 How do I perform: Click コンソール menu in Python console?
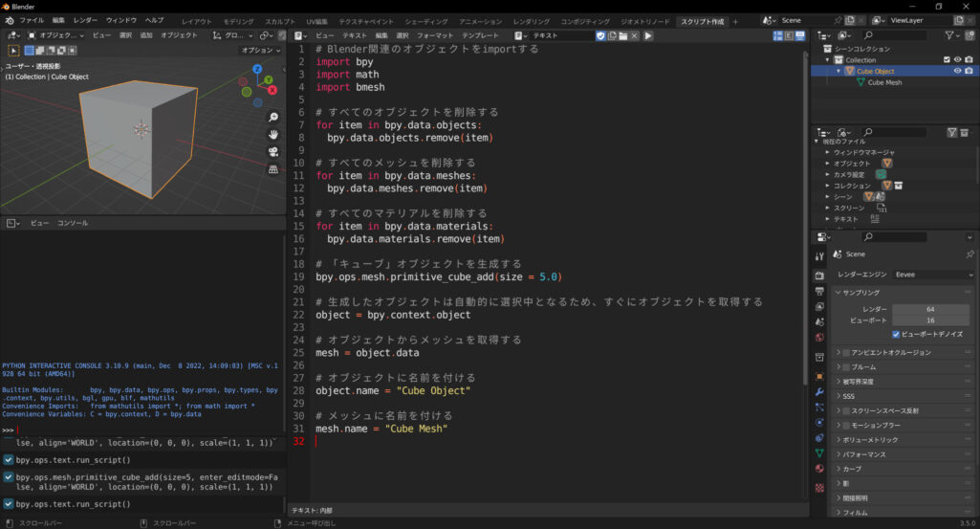point(73,223)
